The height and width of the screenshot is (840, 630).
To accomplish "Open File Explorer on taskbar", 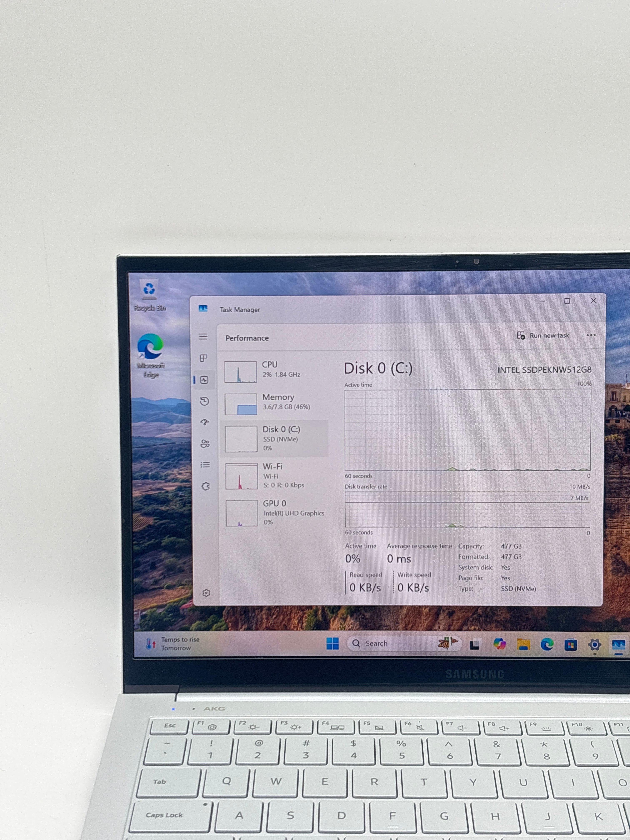I will tap(523, 644).
